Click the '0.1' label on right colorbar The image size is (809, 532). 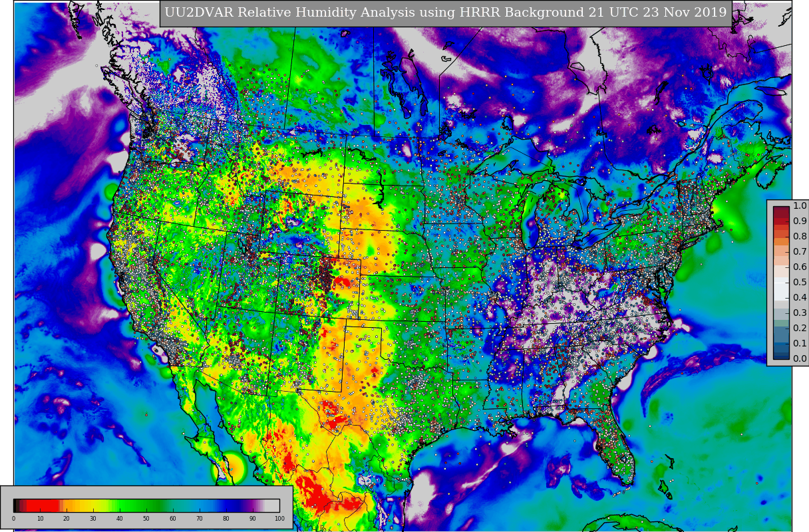pyautogui.click(x=800, y=343)
